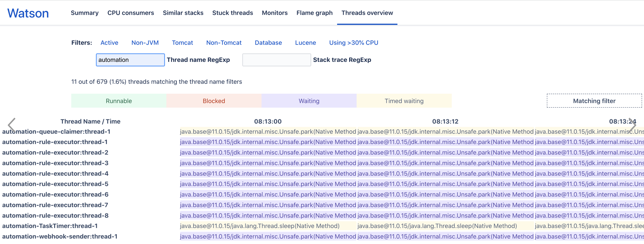Image resolution: width=644 pixels, height=244 pixels.
Task: Click the right chevron to next dumps
Action: tap(632, 125)
